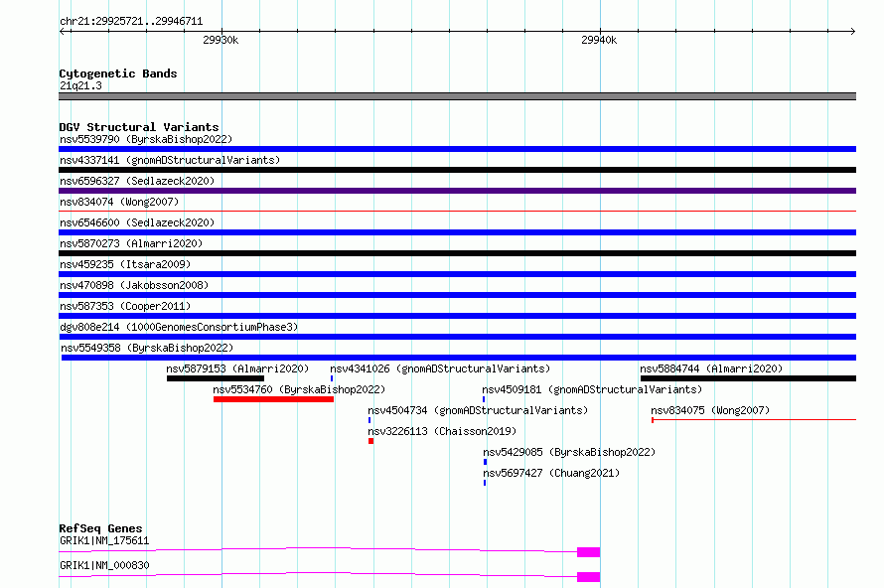
Task: Open nsv587353 (Cooper2011) label
Action: [125, 306]
